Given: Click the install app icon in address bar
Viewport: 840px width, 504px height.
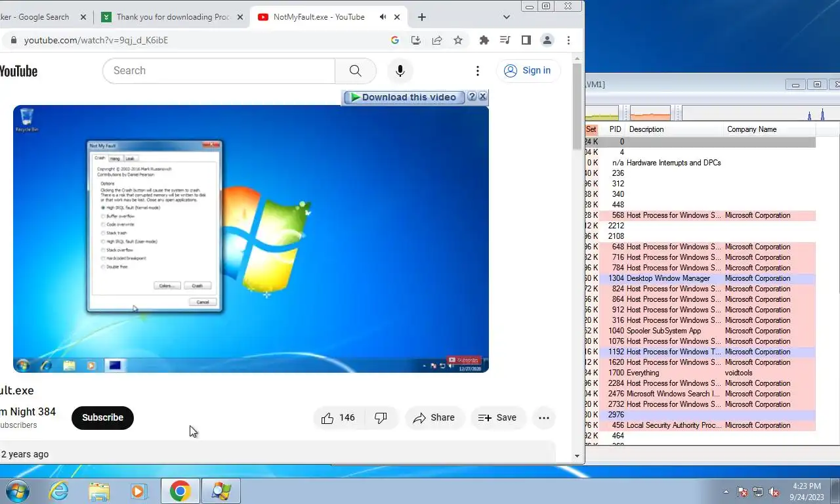Looking at the screenshot, I should [415, 40].
